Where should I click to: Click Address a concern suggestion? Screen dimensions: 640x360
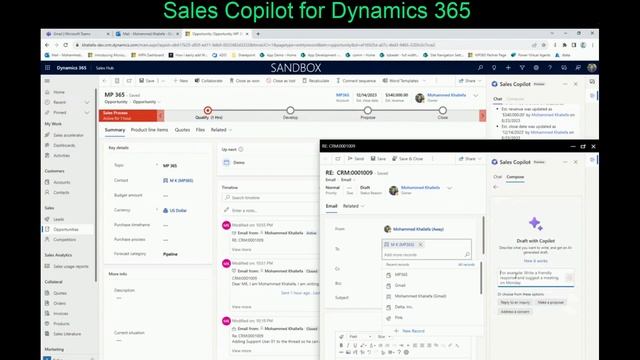coord(515,311)
